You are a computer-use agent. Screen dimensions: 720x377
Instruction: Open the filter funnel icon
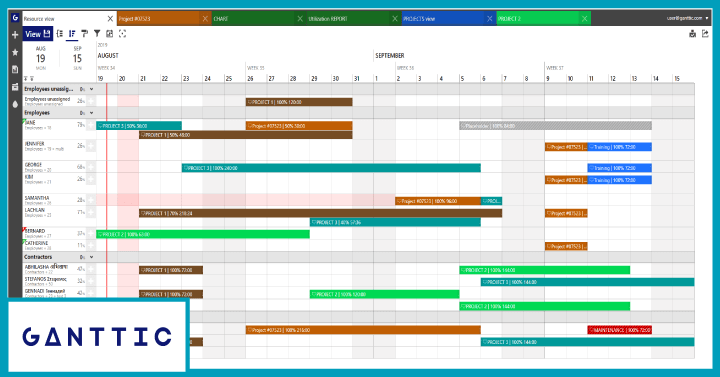tap(97, 34)
